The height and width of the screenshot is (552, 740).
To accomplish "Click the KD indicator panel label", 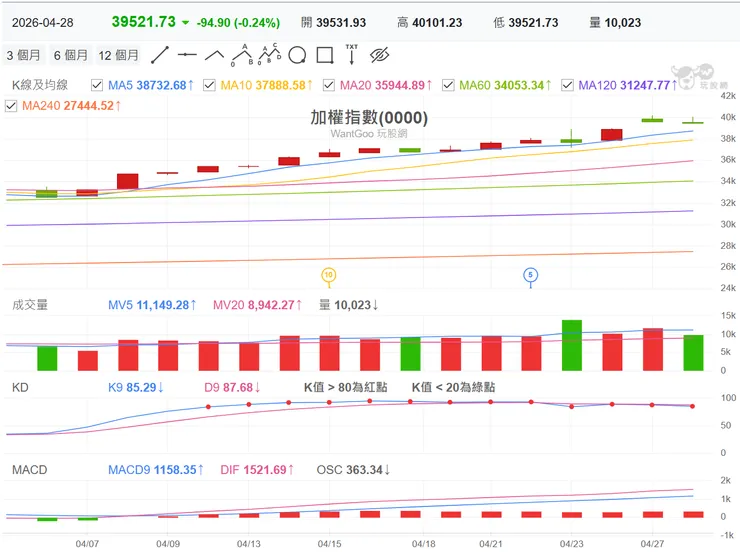I will (20, 387).
